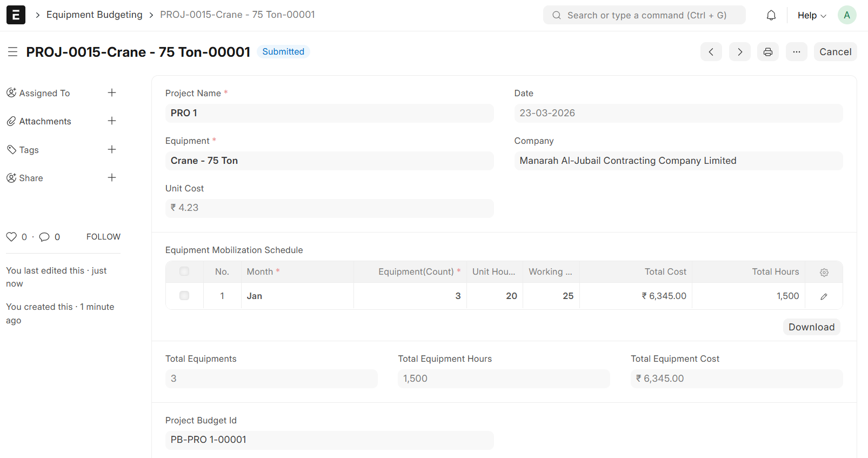Print this equipment budgeting document
The image size is (868, 458).
768,52
